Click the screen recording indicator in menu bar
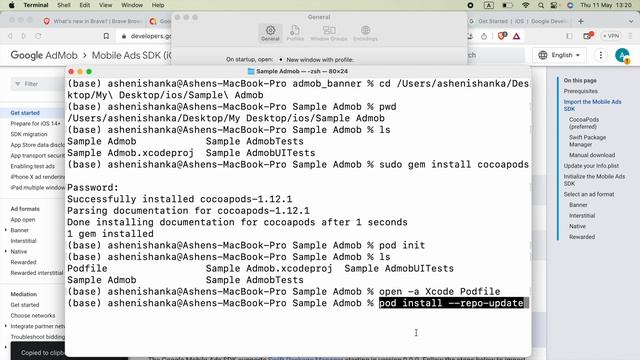The image size is (640, 360). coord(470,5)
